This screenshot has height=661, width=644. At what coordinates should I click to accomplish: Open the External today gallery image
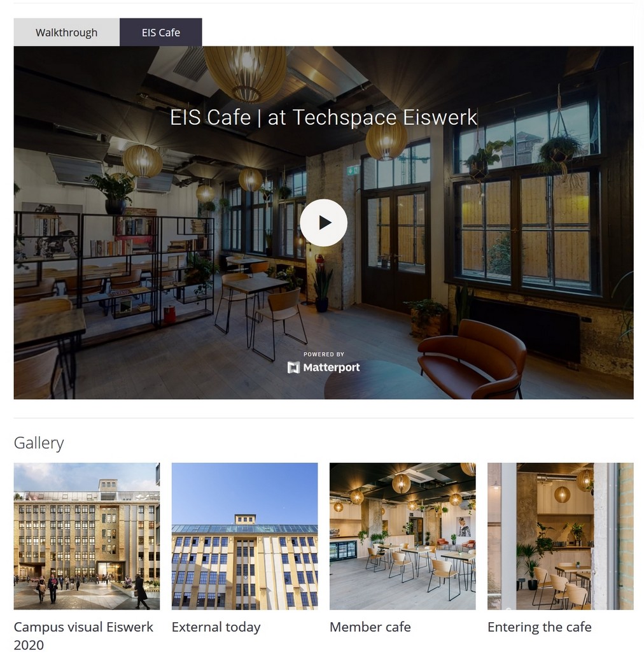coord(245,536)
